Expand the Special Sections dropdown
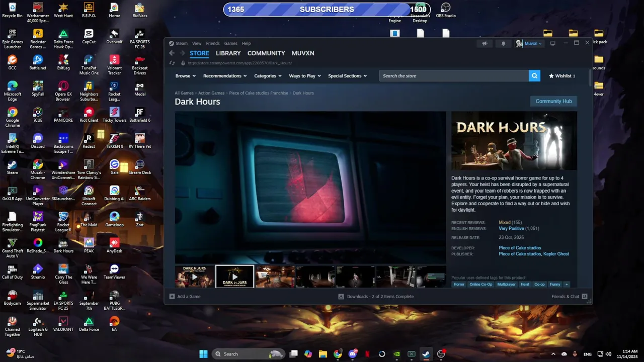This screenshot has width=644, height=362. (x=347, y=76)
